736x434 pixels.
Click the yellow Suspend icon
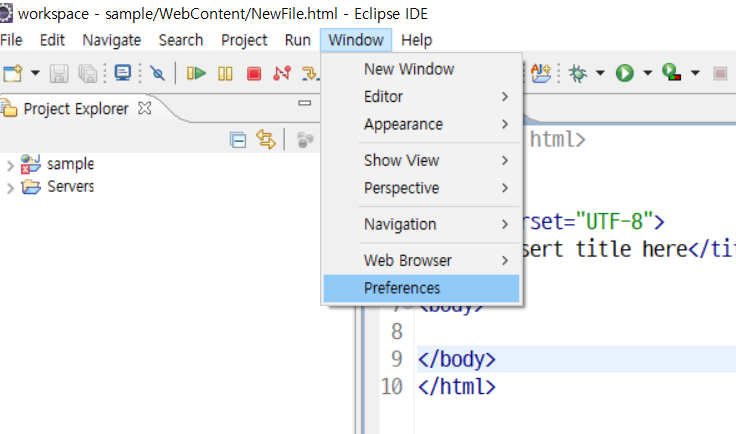(225, 74)
